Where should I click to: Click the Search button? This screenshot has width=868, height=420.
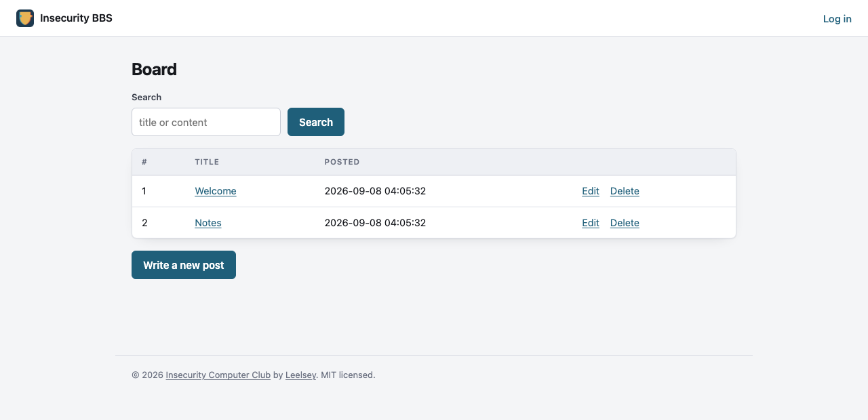[x=316, y=122]
